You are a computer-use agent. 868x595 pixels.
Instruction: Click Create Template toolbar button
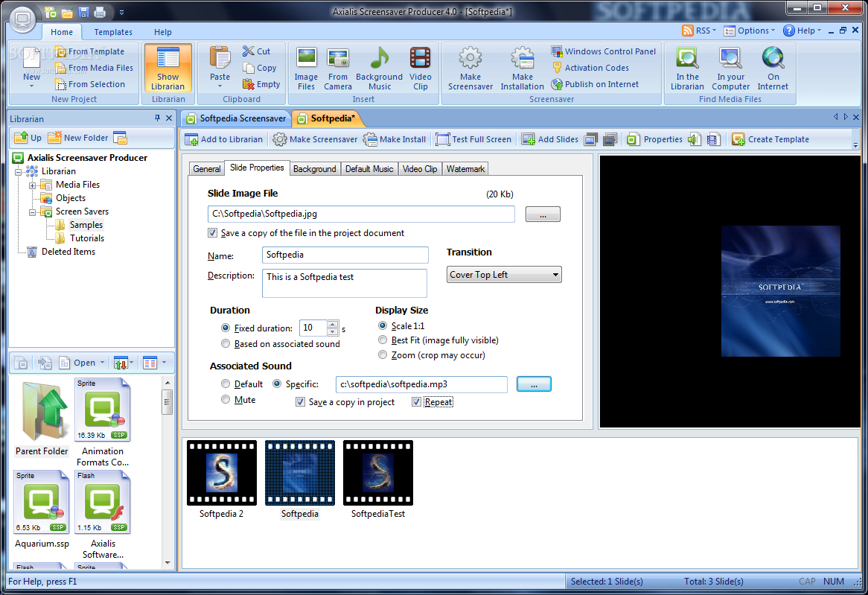click(770, 139)
